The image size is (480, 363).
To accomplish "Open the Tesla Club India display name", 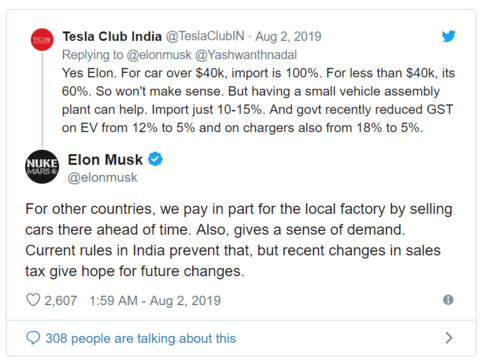I will pos(112,36).
